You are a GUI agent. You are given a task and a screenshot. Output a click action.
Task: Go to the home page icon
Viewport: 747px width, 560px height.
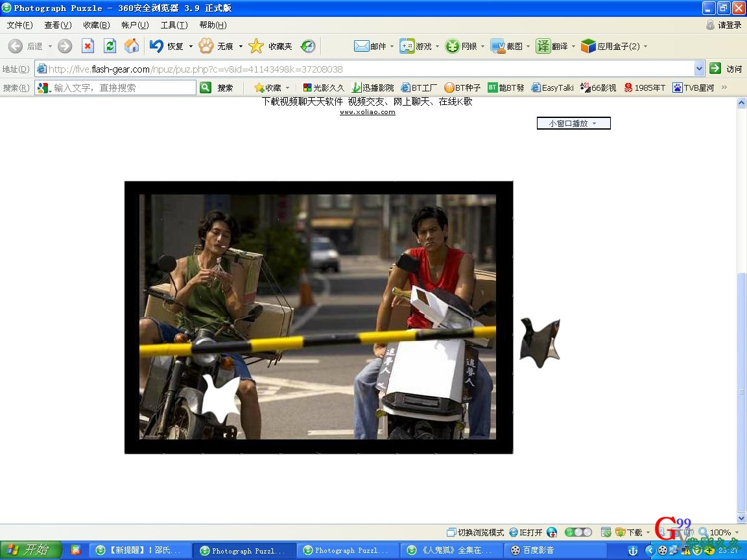[x=132, y=46]
